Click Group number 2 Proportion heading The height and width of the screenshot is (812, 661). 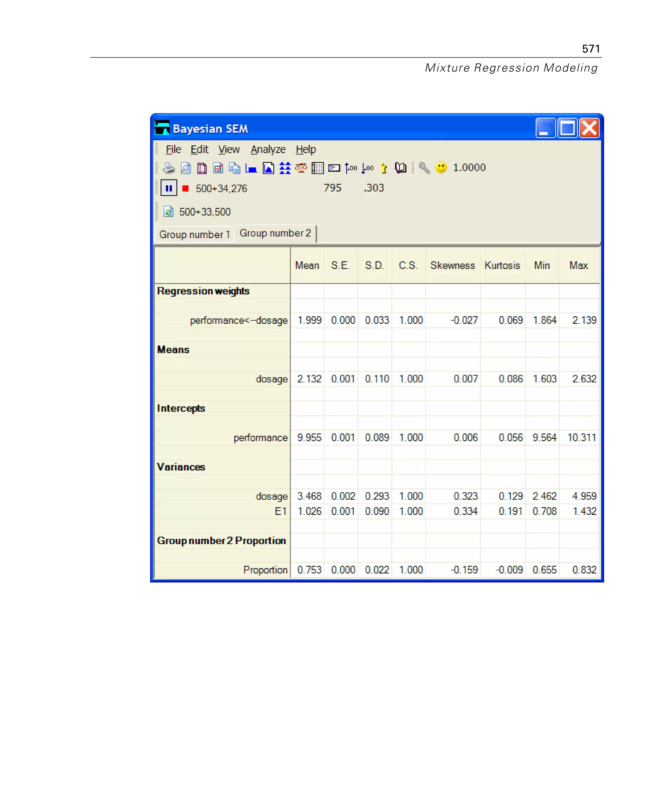222,541
